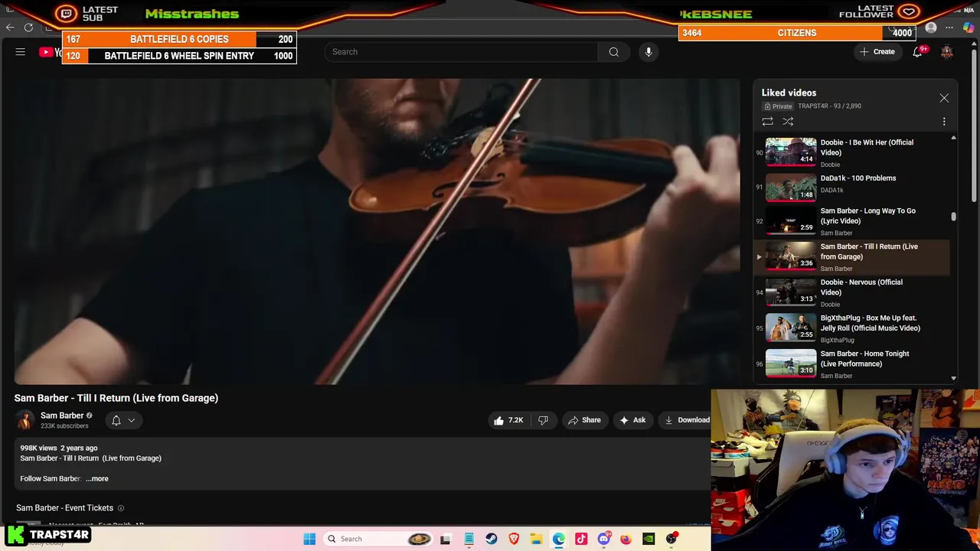Toggle the subscription notification bell
980x551 pixels.
[116, 420]
